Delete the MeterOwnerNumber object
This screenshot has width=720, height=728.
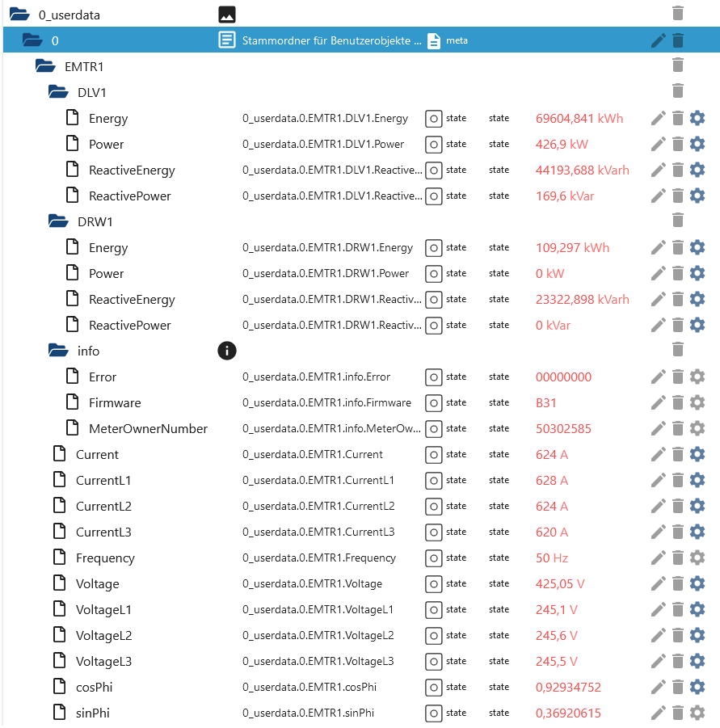point(678,428)
